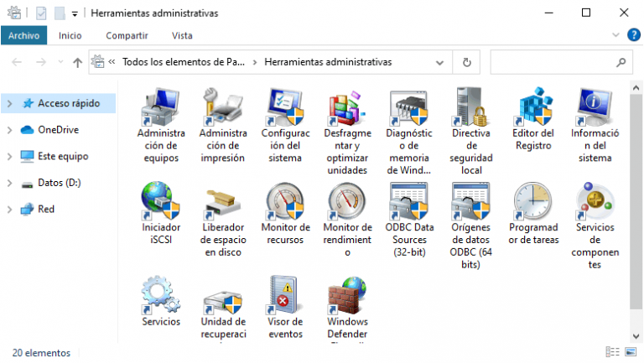The image size is (644, 363).
Task: Expand the ribbon with the chevron
Action: (616, 35)
